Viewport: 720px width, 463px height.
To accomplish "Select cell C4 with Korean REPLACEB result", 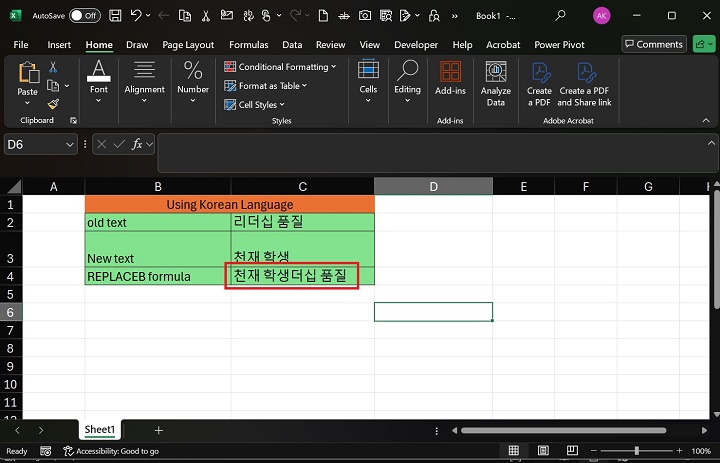I will [302, 276].
